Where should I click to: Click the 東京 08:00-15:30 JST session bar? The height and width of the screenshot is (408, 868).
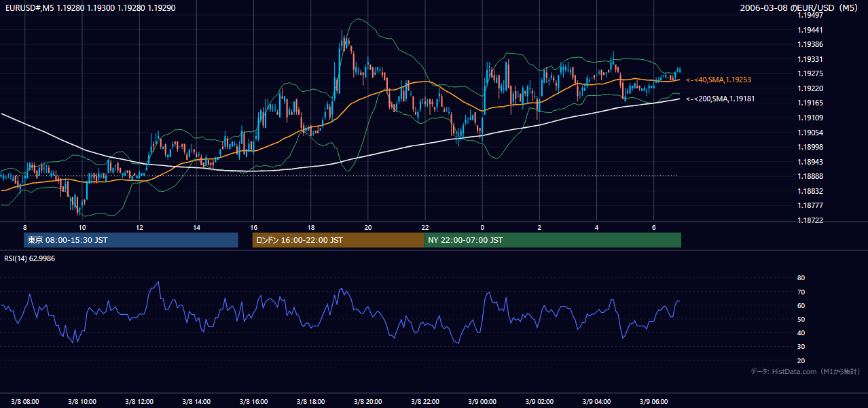tap(131, 240)
